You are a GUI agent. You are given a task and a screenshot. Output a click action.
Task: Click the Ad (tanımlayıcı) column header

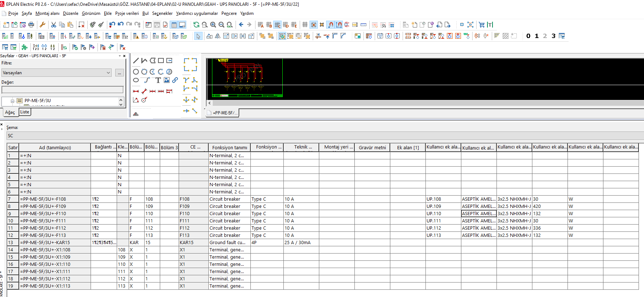coord(55,147)
